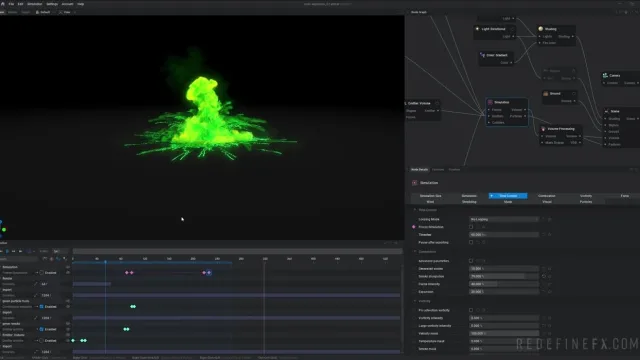Open the Simulation menu
The height and width of the screenshot is (360, 640).
[35, 4]
